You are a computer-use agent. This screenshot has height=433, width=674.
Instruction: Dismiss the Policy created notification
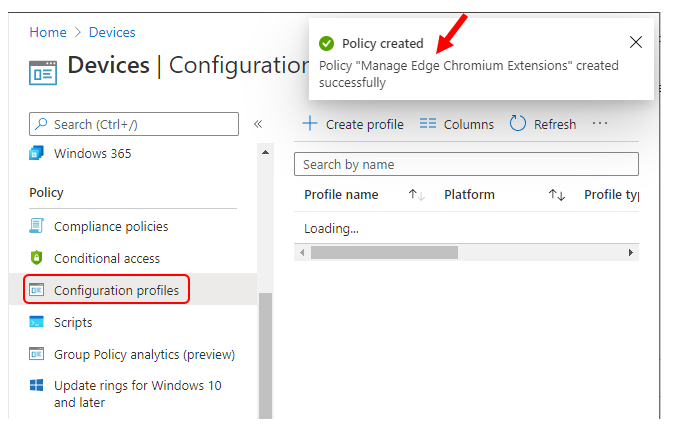tap(636, 42)
